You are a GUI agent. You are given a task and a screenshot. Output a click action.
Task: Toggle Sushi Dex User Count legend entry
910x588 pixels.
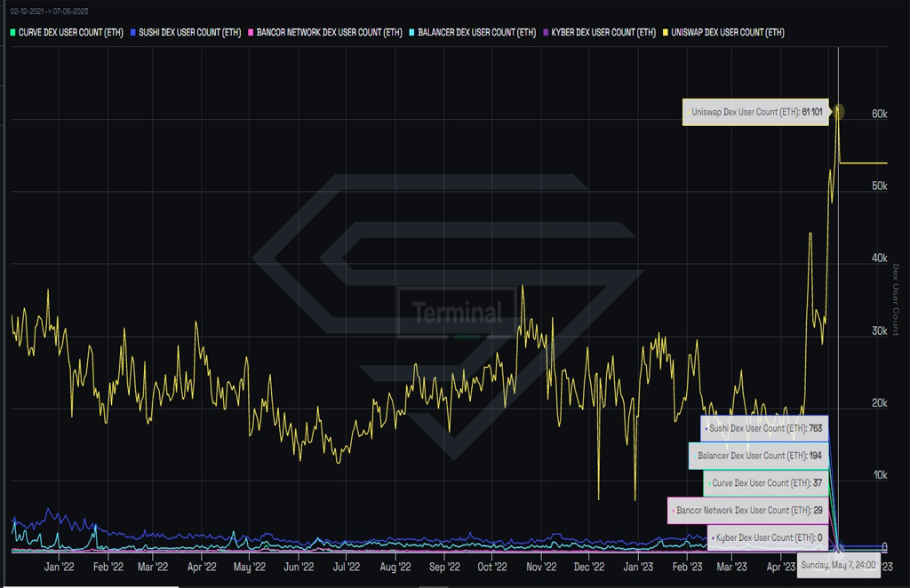[x=186, y=33]
